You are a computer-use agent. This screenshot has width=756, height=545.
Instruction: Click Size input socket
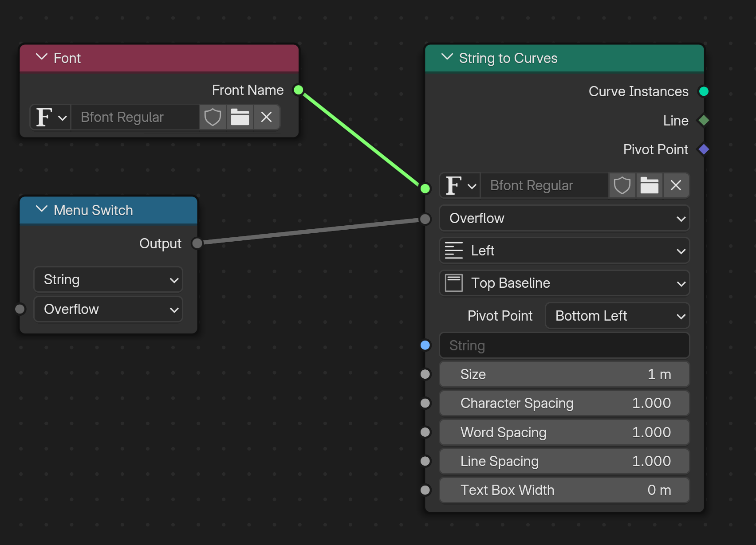[425, 374]
